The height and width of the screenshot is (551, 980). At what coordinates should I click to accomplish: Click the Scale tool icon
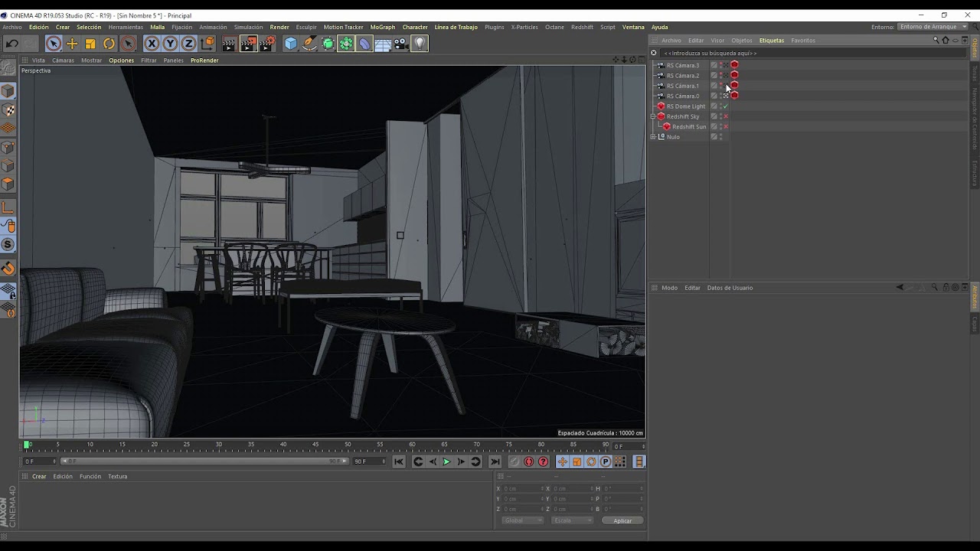(x=90, y=44)
